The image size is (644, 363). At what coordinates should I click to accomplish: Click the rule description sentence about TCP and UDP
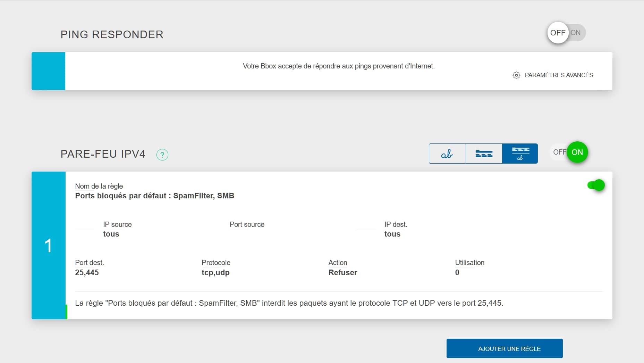click(x=289, y=303)
